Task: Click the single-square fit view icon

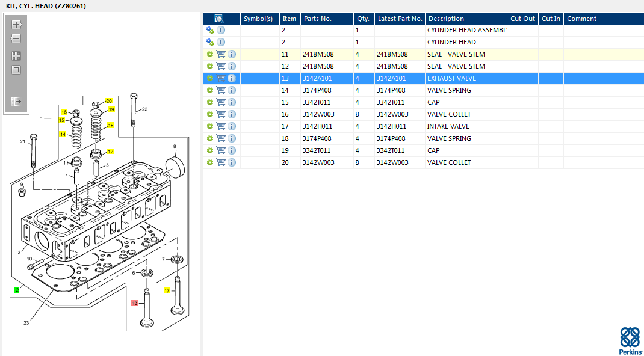Action: point(16,70)
